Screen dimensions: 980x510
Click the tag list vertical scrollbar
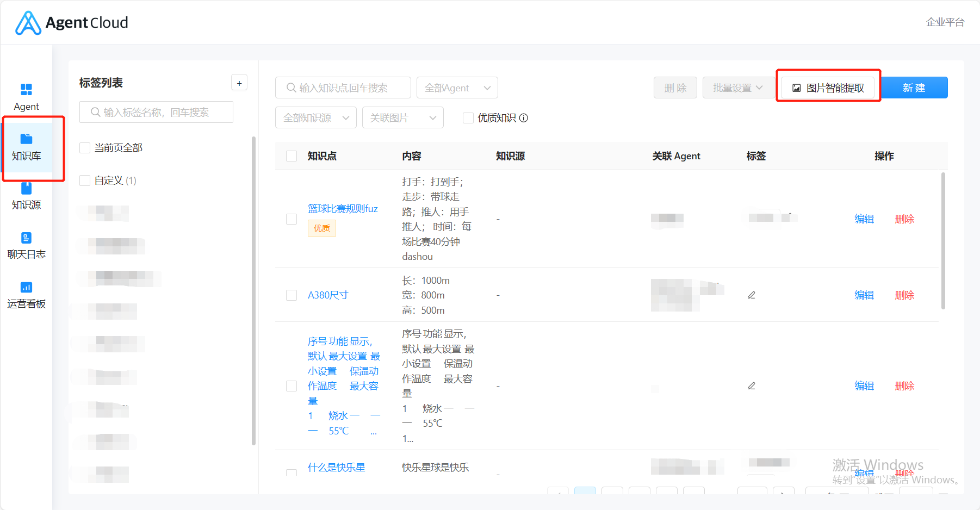click(253, 291)
